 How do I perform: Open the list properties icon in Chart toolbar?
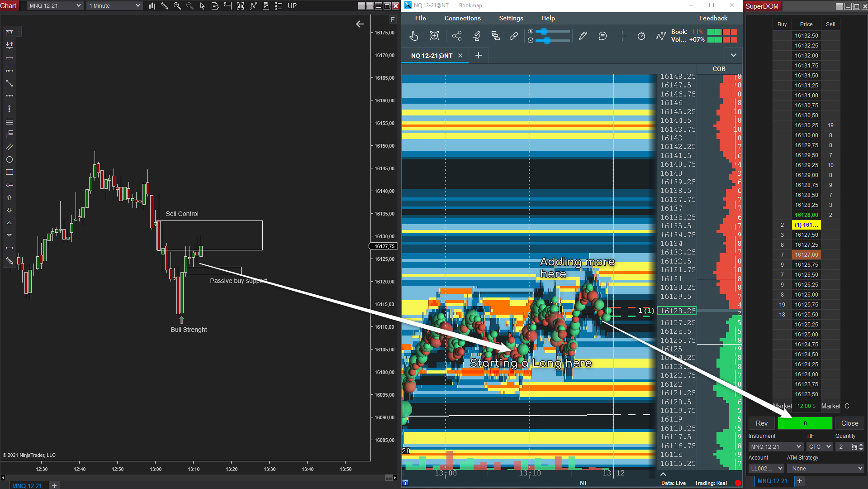click(279, 6)
